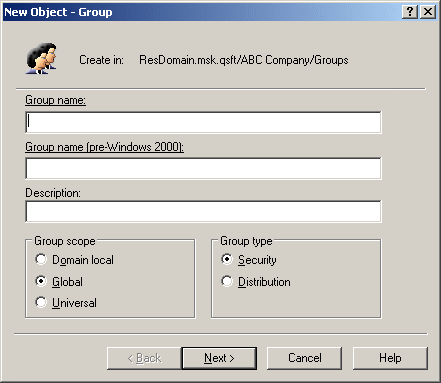Click the disabled Back button

144,358
